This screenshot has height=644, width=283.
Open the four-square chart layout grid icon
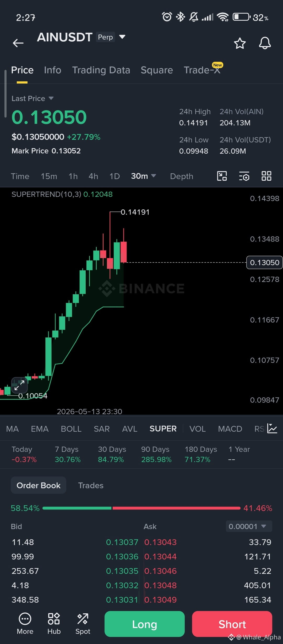tap(266, 176)
